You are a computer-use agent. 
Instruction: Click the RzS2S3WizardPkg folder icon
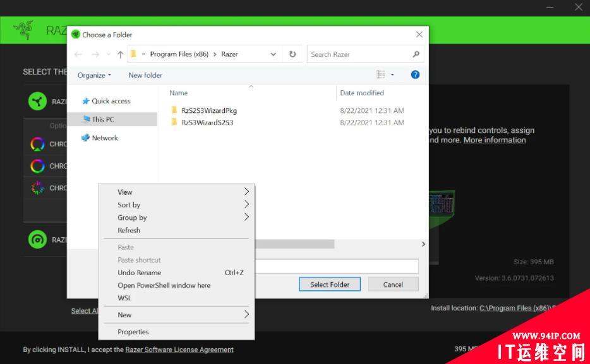174,110
